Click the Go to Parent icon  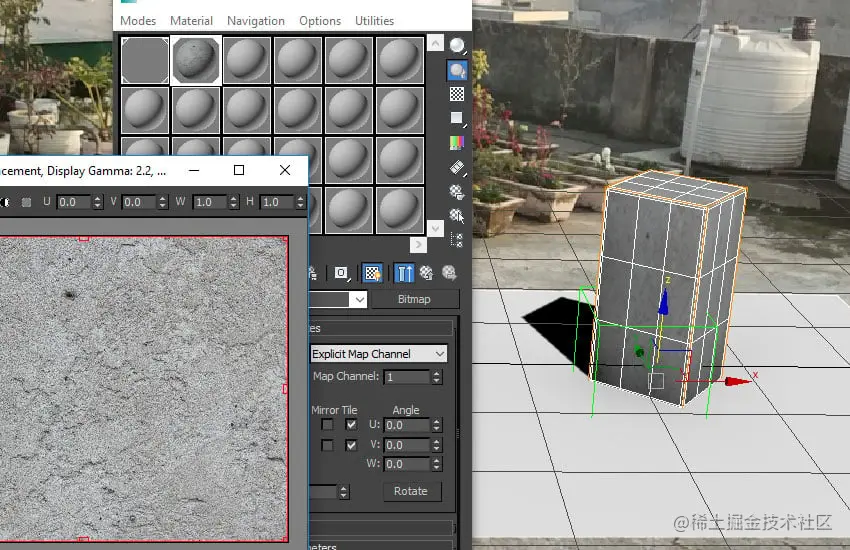coord(427,272)
